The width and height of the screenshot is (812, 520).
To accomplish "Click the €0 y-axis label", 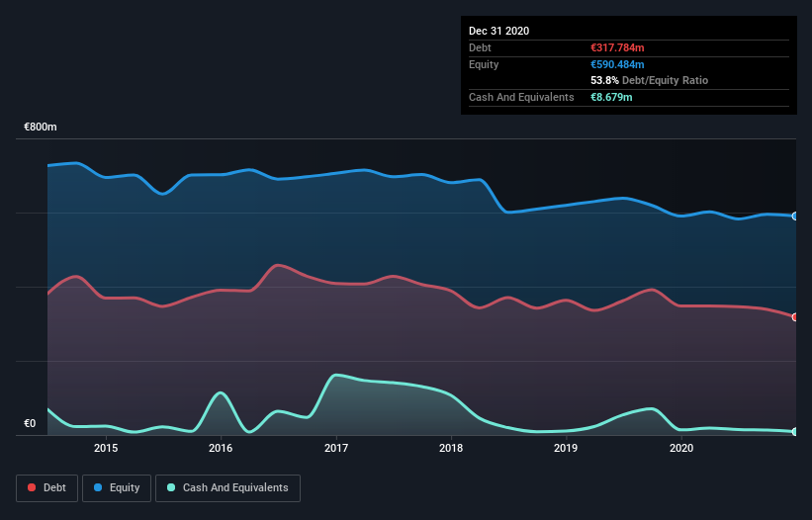I will coord(30,423).
